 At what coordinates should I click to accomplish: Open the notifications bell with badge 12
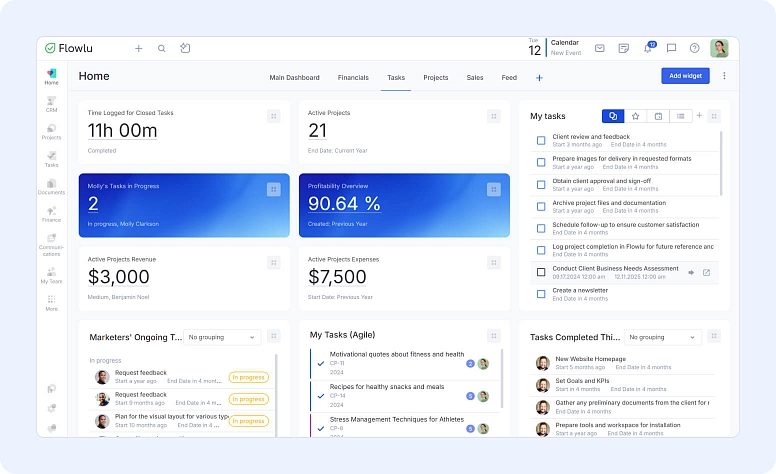tap(648, 48)
